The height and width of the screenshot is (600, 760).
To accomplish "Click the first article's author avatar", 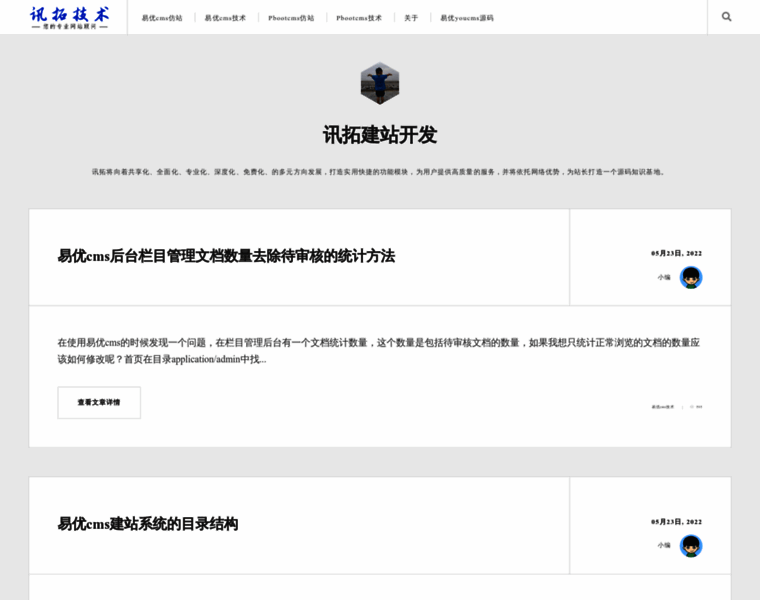I will [x=691, y=277].
